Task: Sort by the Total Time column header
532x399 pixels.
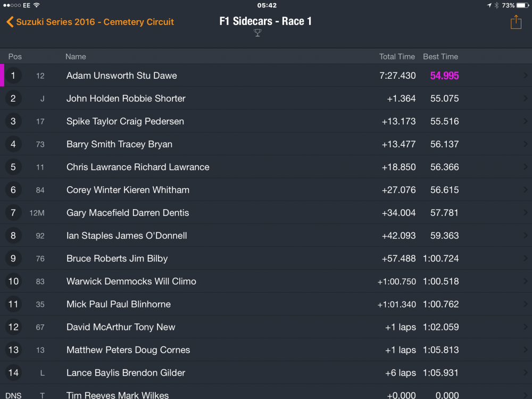Action: tap(396, 56)
